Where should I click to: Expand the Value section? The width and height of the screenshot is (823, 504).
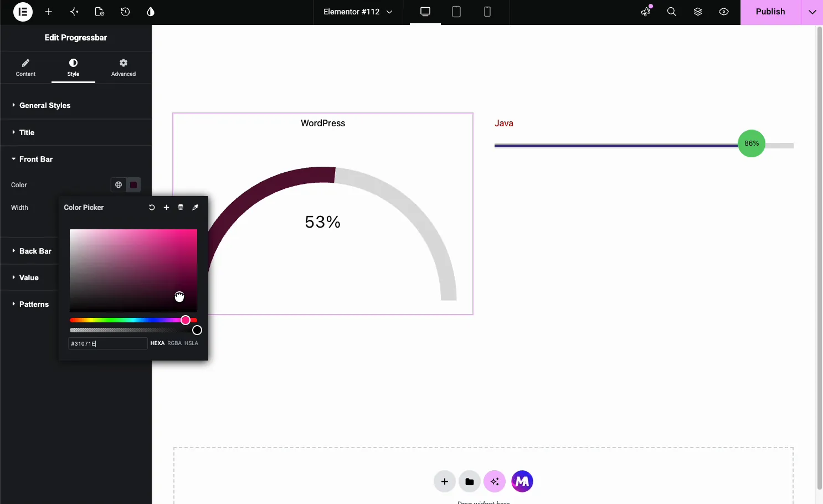(x=29, y=277)
